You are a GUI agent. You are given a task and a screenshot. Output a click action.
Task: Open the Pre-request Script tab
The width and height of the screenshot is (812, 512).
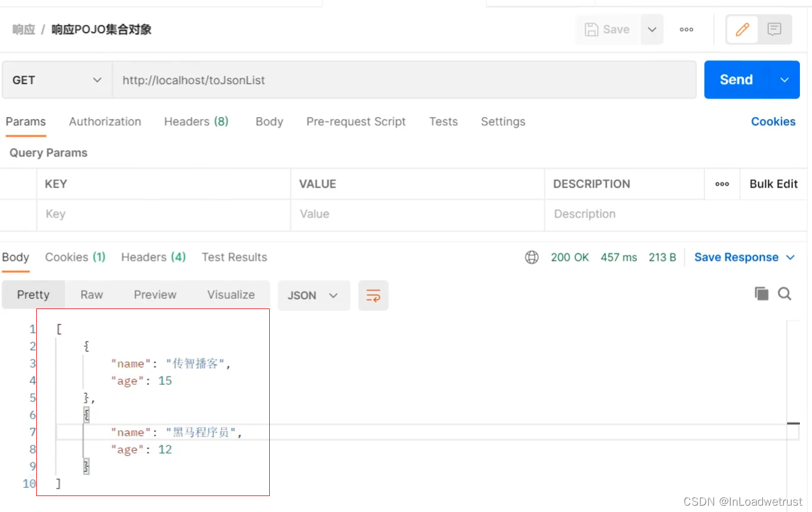click(356, 121)
